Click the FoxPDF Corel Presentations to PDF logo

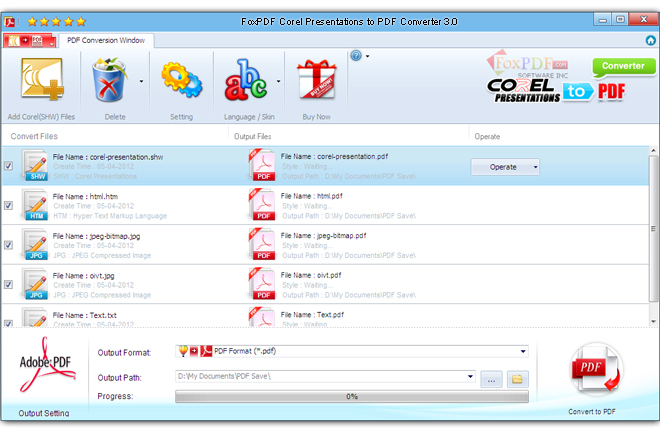coord(556,78)
